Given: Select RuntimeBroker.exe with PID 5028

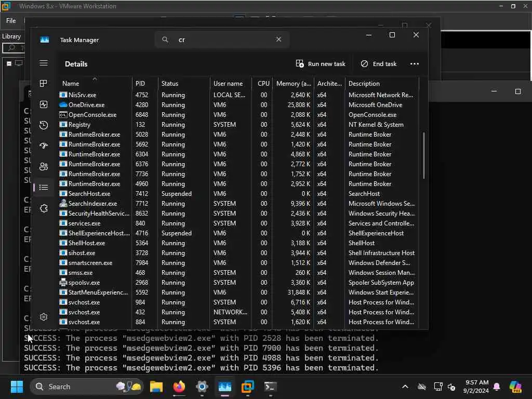Looking at the screenshot, I should point(238,135).
